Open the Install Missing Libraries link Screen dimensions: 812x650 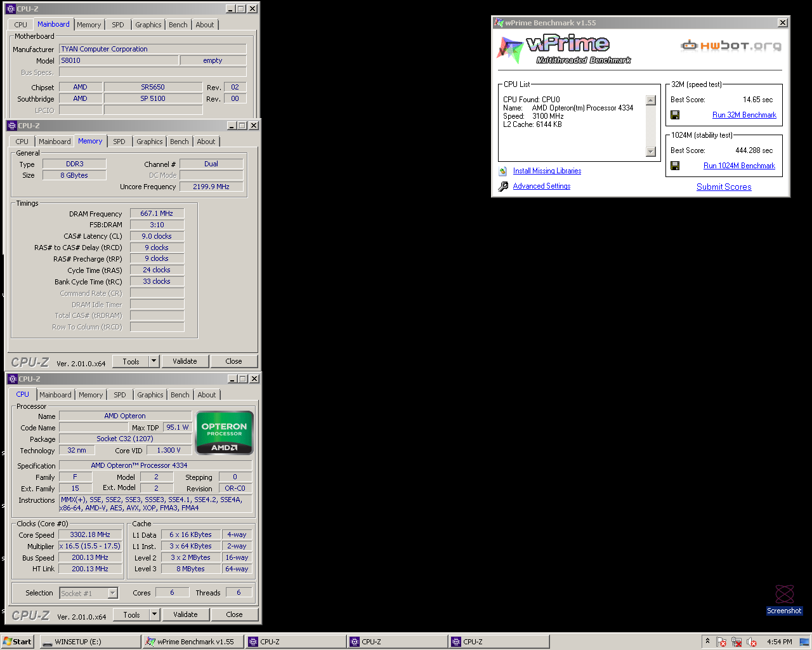[x=547, y=171]
